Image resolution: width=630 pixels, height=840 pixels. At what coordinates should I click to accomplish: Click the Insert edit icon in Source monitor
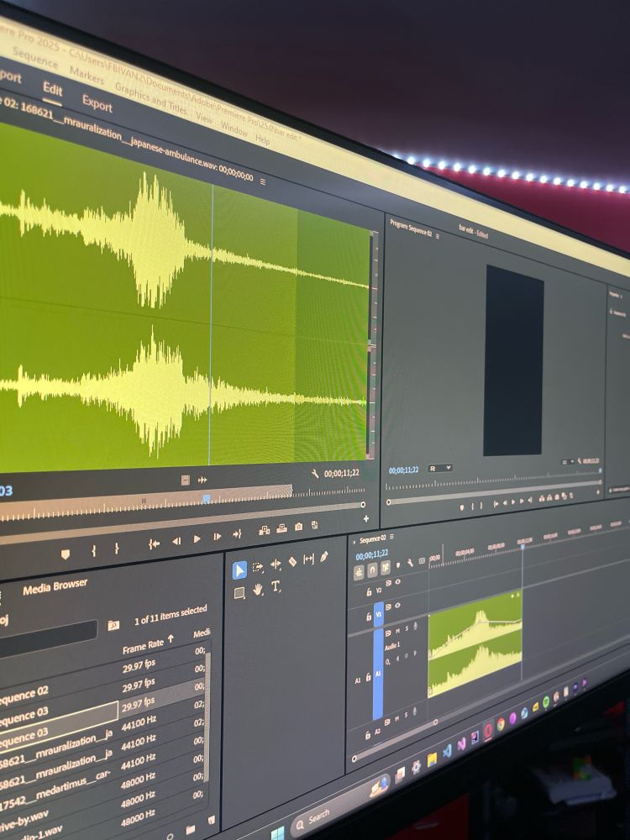tap(264, 530)
